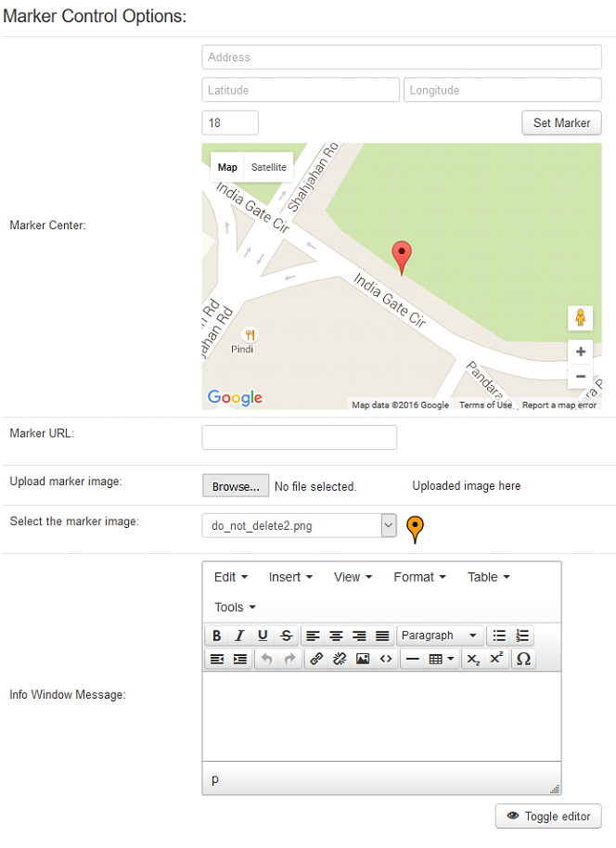Insert an image via the editor toolbar

363,659
